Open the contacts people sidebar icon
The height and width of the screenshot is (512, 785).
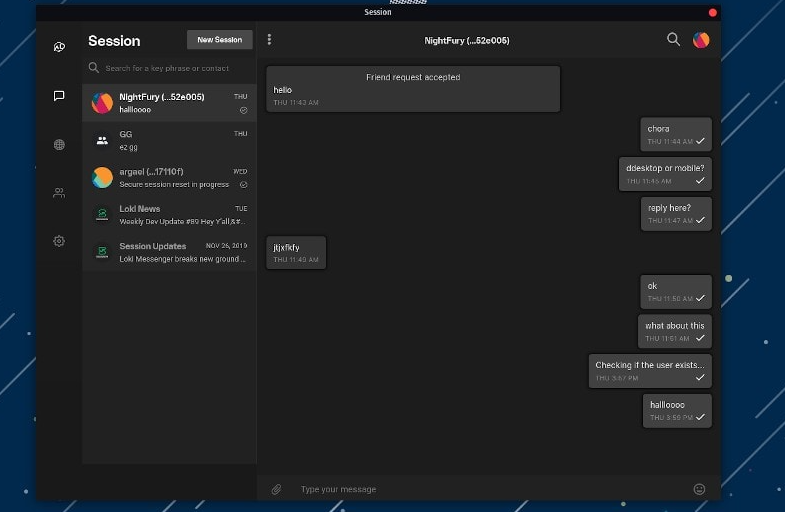[59, 193]
